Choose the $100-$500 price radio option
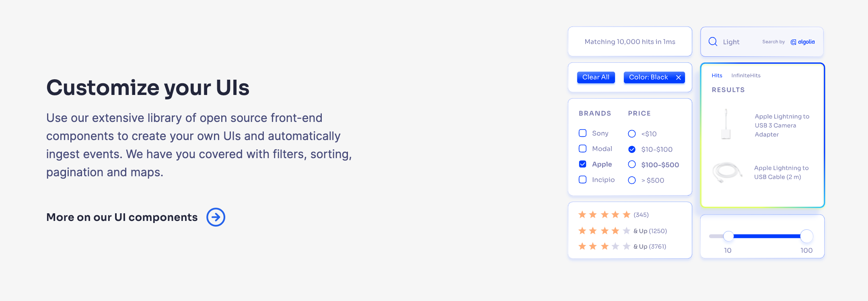868x301 pixels. click(632, 165)
